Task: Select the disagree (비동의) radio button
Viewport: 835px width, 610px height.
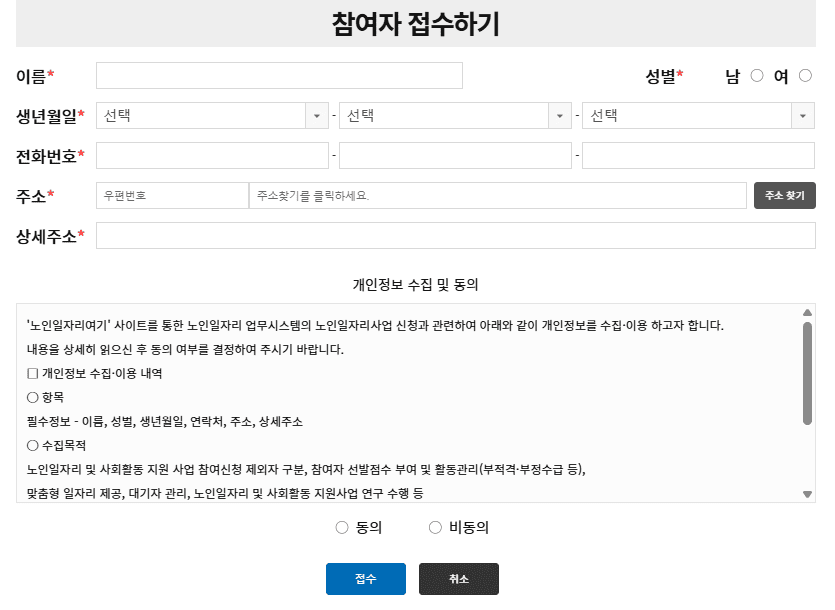Action: [x=435, y=528]
